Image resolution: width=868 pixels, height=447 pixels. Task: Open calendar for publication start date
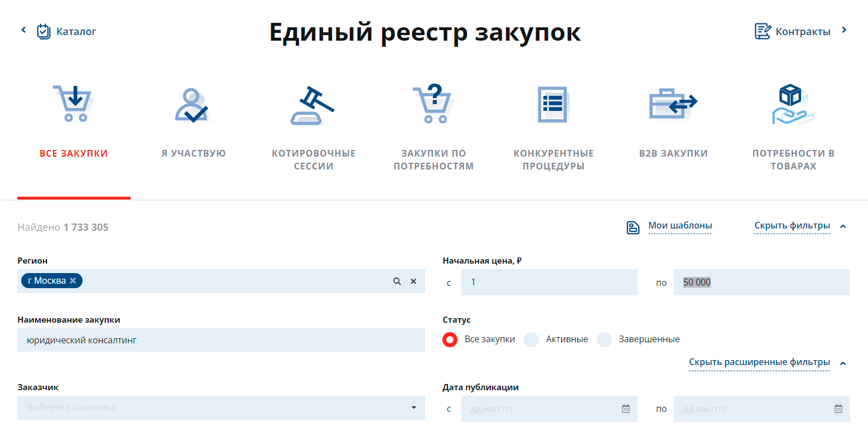[626, 409]
